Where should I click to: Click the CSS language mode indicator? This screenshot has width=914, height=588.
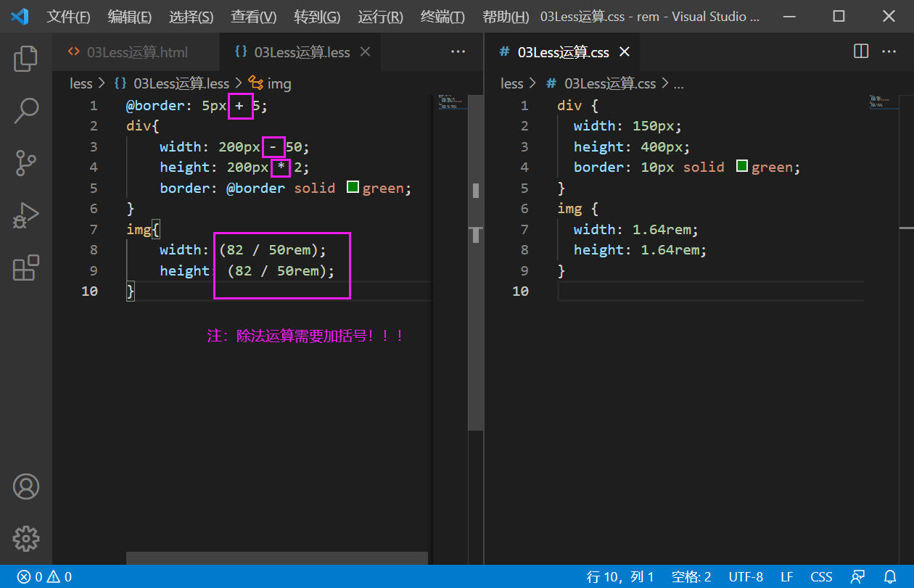[820, 576]
